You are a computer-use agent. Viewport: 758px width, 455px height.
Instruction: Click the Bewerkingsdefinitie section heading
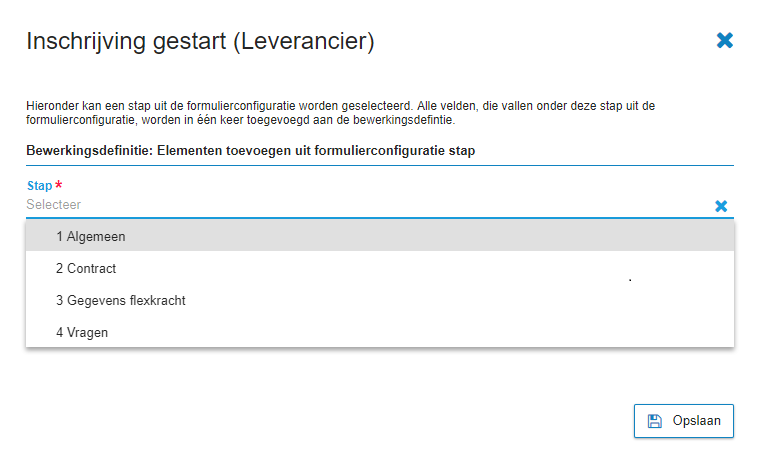[250, 150]
